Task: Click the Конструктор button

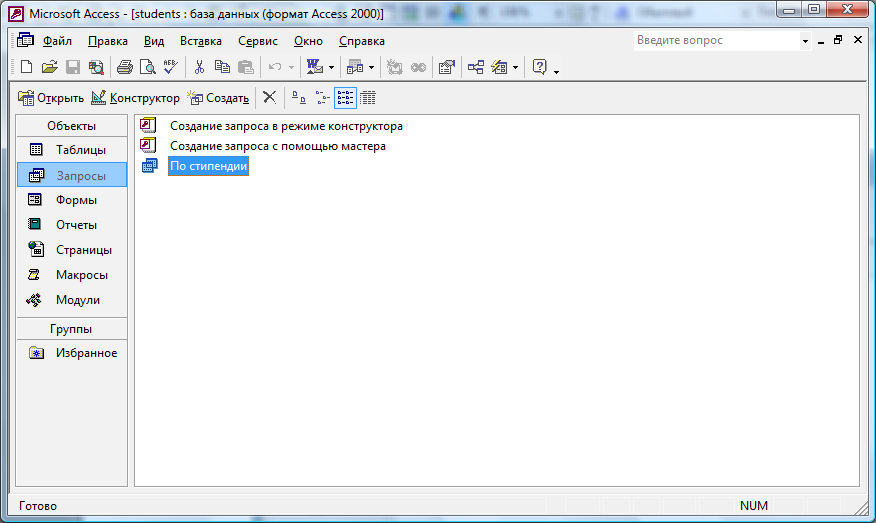Action: point(135,98)
